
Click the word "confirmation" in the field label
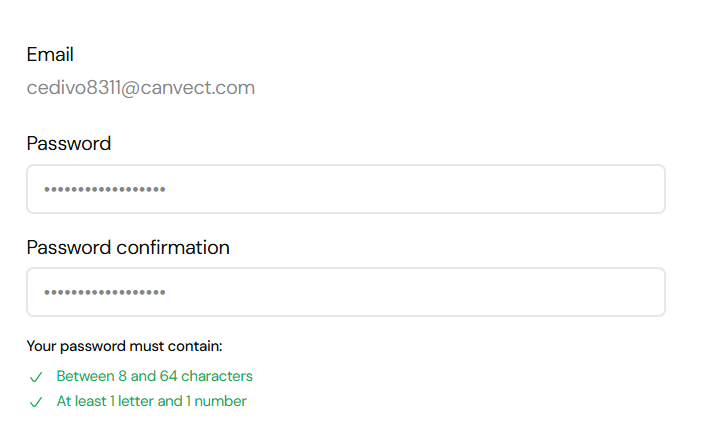click(x=173, y=247)
